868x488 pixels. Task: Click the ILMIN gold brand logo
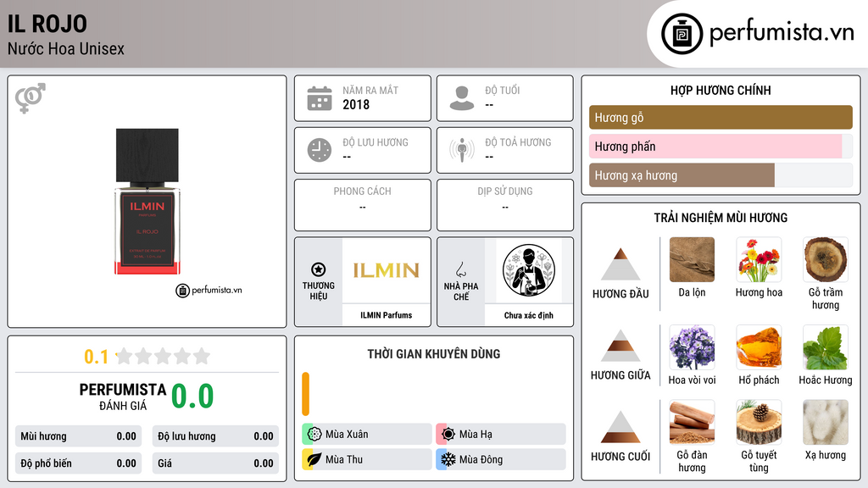tap(387, 270)
